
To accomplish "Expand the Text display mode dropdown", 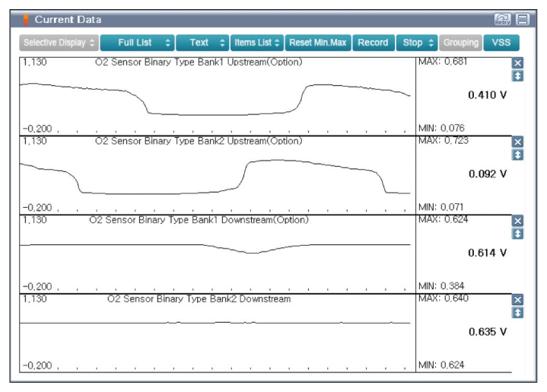I will tap(202, 43).
